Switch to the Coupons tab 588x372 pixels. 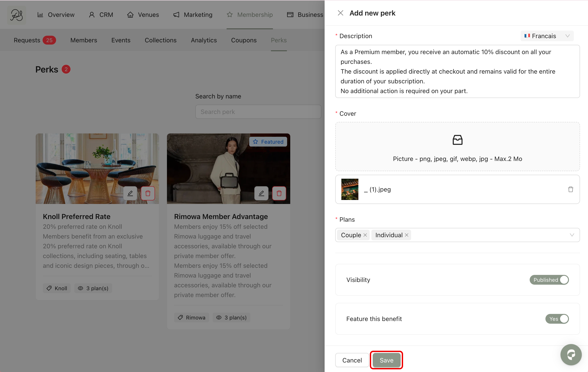coord(244,40)
